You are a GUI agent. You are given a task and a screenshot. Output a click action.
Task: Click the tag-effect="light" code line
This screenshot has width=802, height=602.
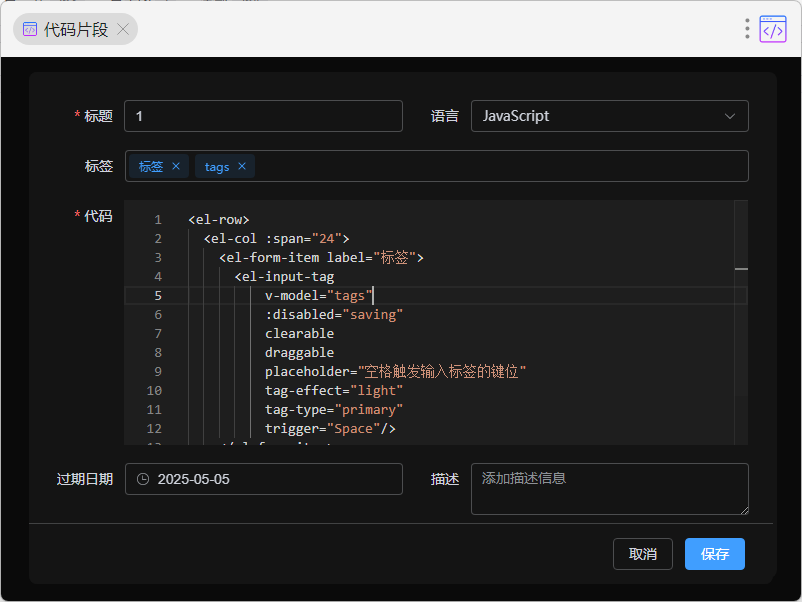pos(334,391)
